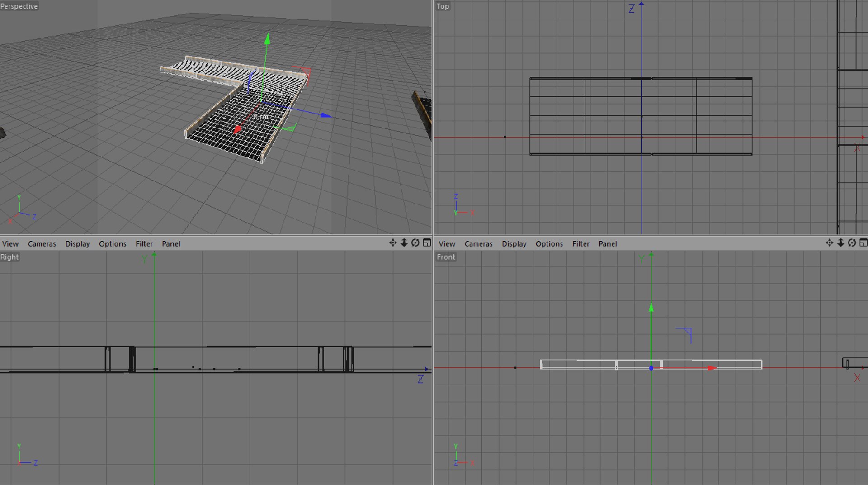Open View menu in Right viewport
The width and height of the screenshot is (868, 485).
tap(10, 243)
